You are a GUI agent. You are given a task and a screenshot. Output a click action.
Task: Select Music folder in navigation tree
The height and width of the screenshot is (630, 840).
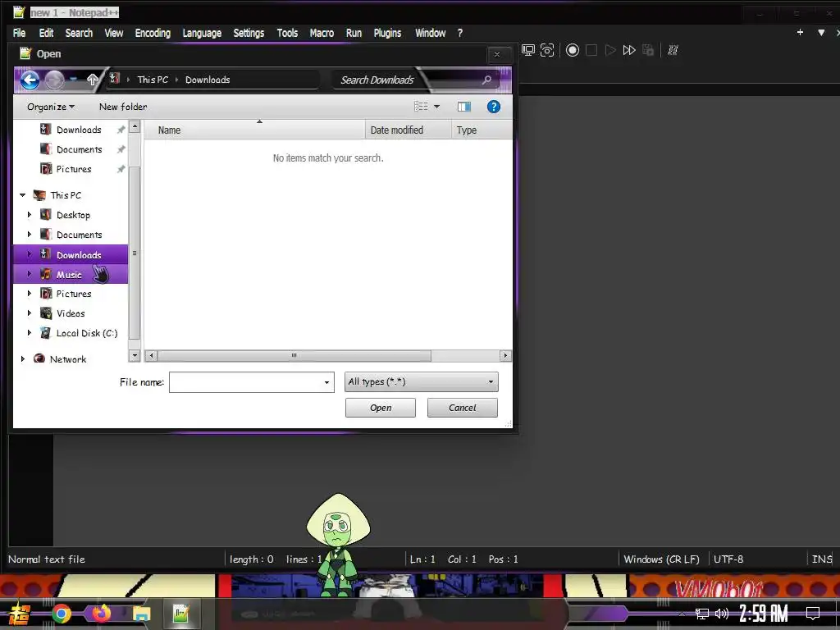tap(70, 275)
